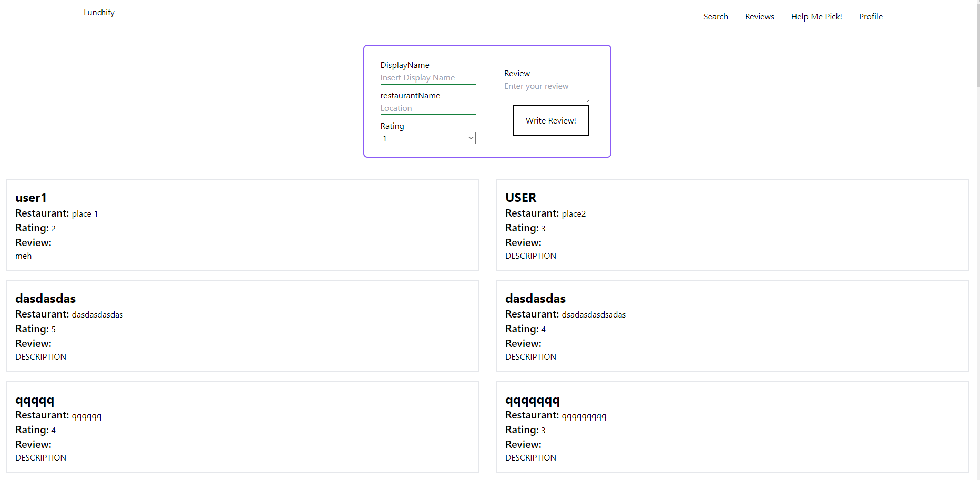This screenshot has width=980, height=480.
Task: Click the Review label in form
Action: (x=517, y=74)
